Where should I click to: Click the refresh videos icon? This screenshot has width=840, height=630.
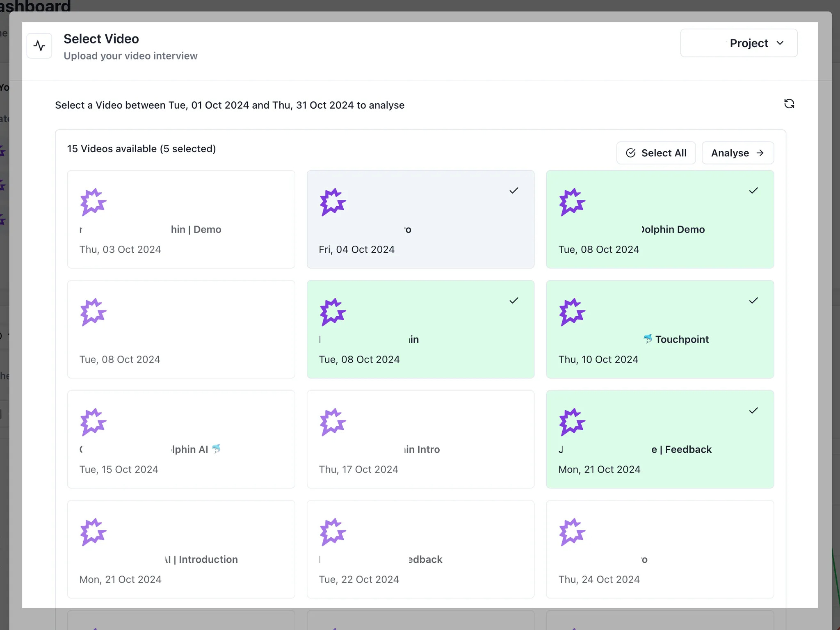789,104
